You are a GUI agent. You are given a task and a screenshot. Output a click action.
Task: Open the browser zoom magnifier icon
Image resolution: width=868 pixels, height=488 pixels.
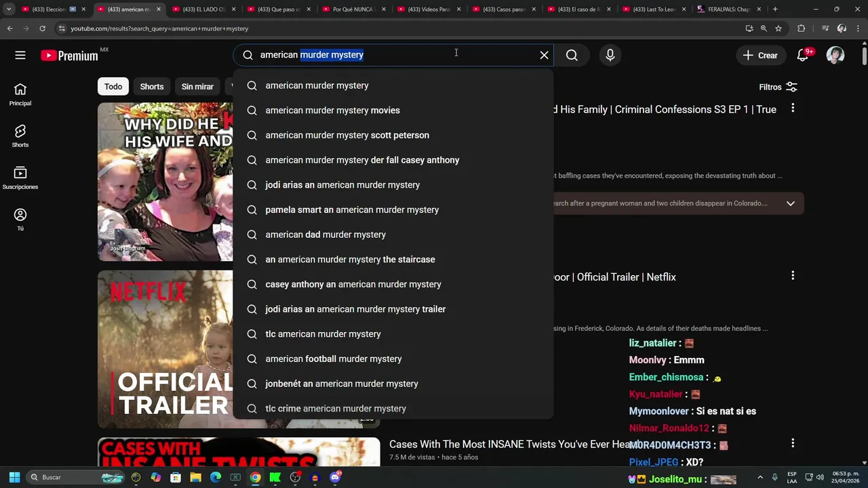click(764, 28)
